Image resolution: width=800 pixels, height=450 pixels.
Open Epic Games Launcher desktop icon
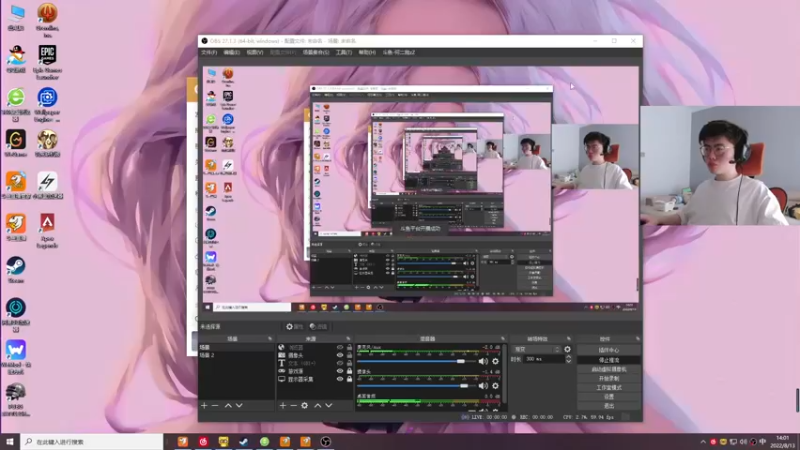click(47, 62)
